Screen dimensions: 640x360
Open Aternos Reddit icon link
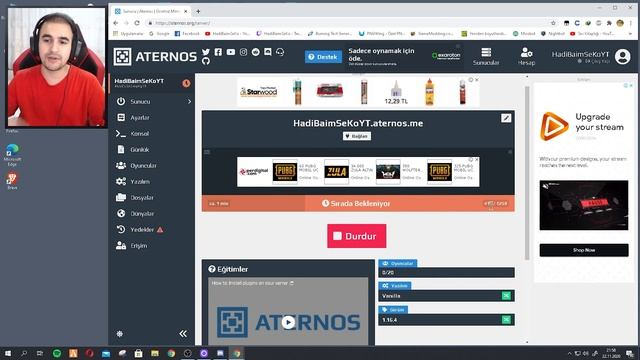pos(256,52)
